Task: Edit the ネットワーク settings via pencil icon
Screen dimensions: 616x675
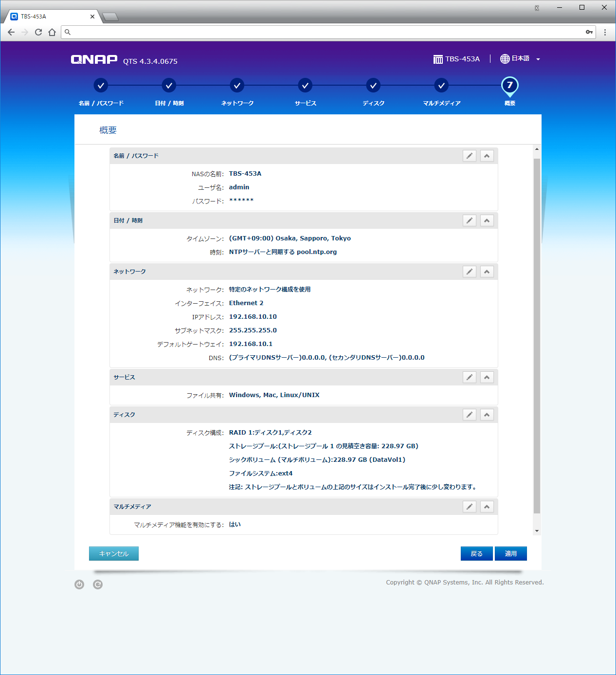Action: click(x=469, y=272)
